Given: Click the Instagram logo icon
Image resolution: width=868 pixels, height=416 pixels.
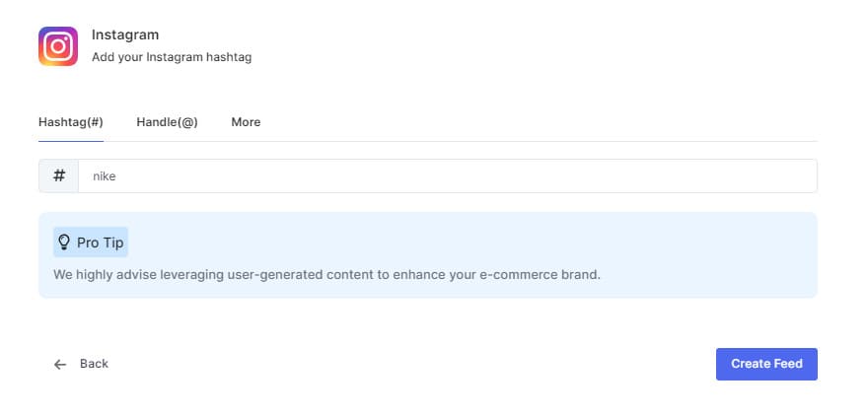Looking at the screenshot, I should 58,46.
